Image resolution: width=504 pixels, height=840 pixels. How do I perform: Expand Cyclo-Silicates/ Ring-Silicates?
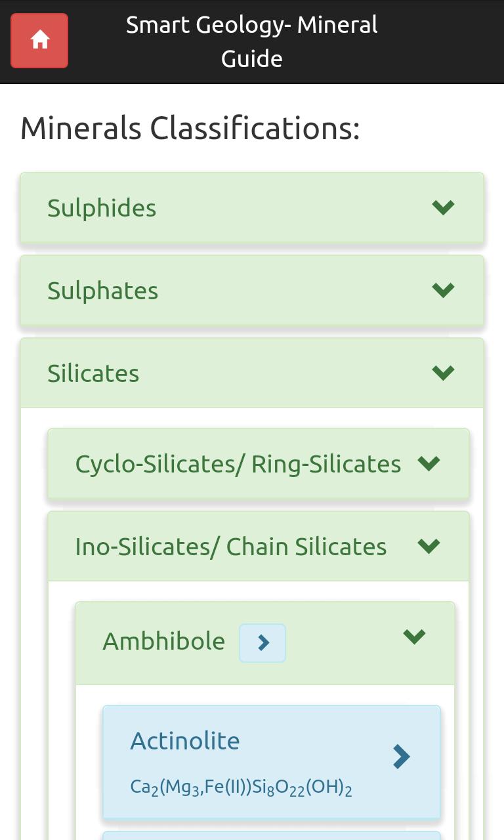point(429,463)
